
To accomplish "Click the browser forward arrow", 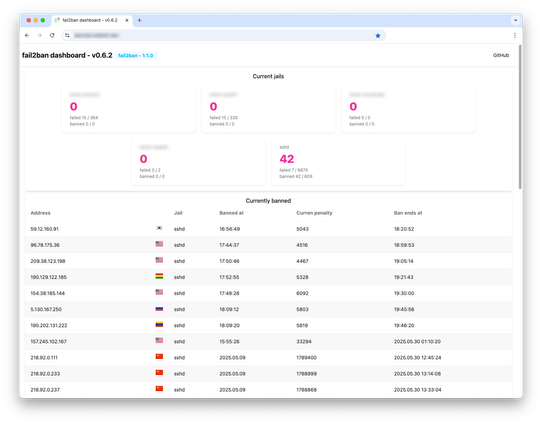I will click(x=39, y=35).
